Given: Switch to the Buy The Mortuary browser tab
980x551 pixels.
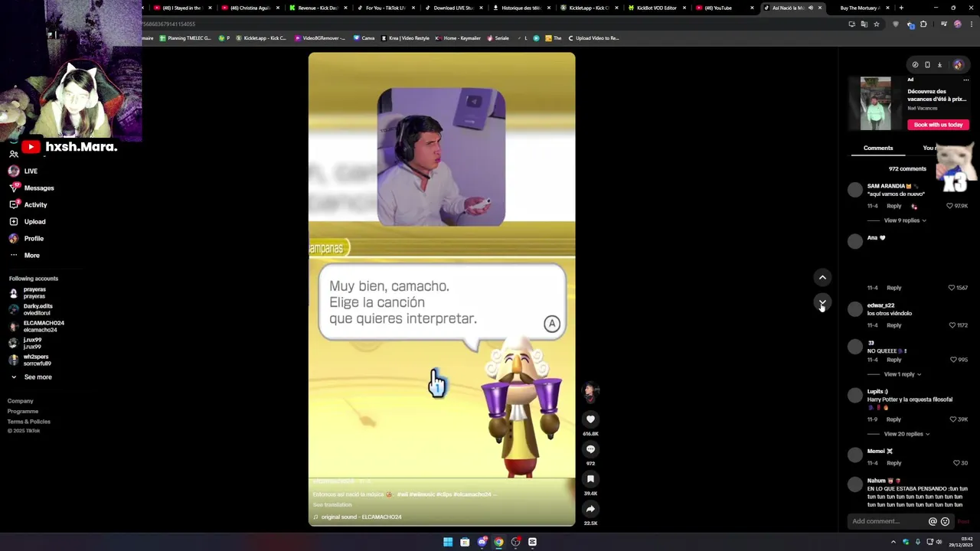Looking at the screenshot, I should 859,8.
